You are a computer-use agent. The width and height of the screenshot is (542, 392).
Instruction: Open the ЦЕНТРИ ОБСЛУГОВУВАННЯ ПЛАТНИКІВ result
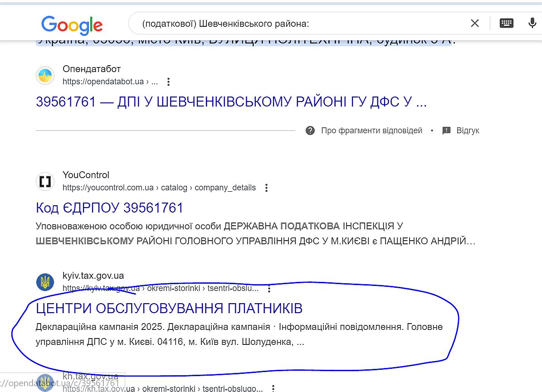click(x=169, y=309)
